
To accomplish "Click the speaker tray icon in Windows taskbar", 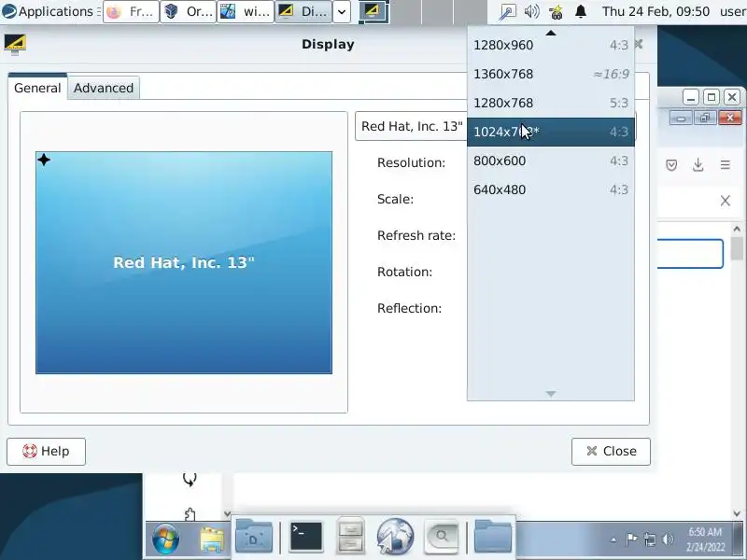I will coord(668,539).
